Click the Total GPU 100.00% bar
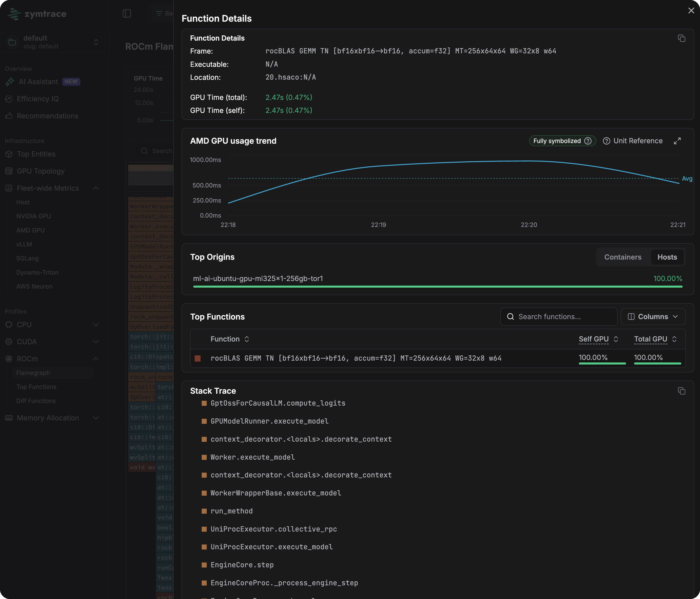Screen dimensions: 700x599 657,363
